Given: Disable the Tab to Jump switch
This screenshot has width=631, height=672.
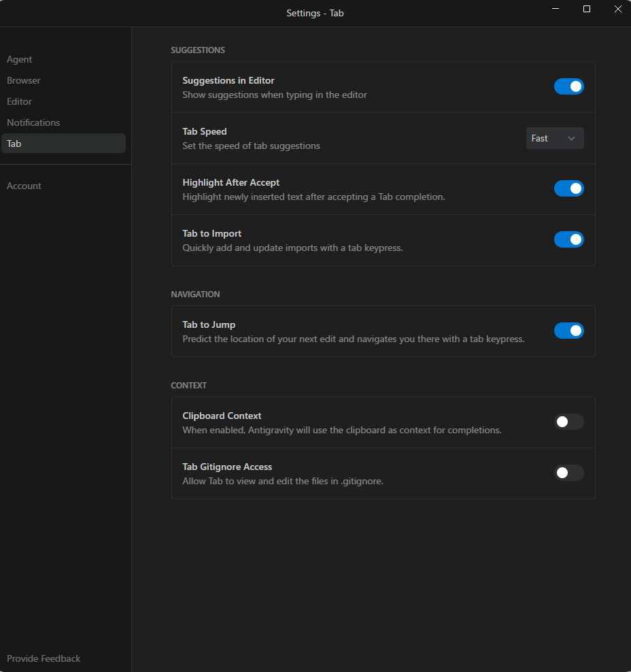Looking at the screenshot, I should coord(568,331).
